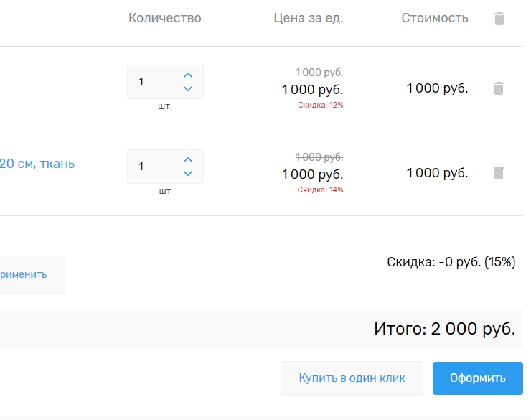
Task: Click the "Стоимость" column header
Action: pyautogui.click(x=435, y=18)
